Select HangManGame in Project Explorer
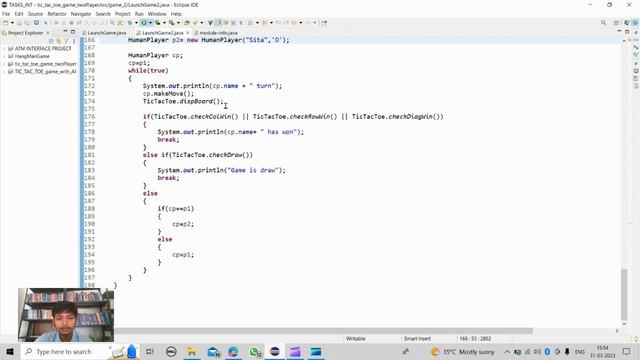Viewport: 640px width, 360px height. (x=32, y=56)
